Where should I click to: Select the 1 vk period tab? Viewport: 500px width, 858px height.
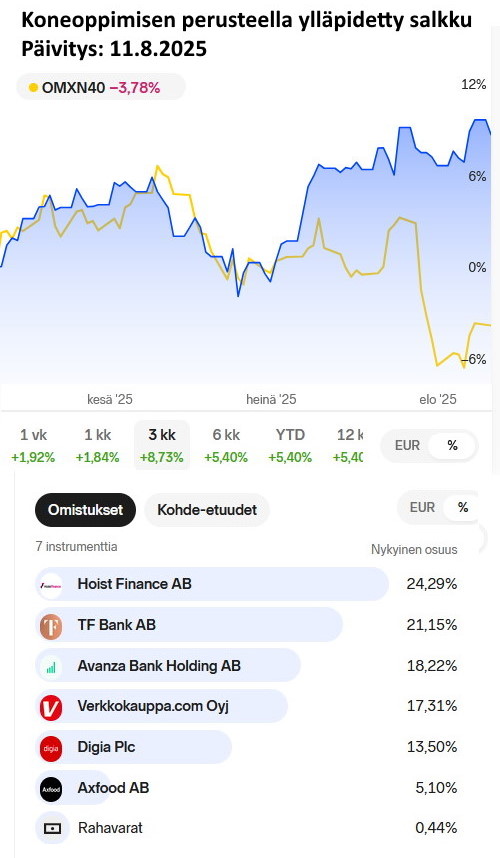[33, 445]
